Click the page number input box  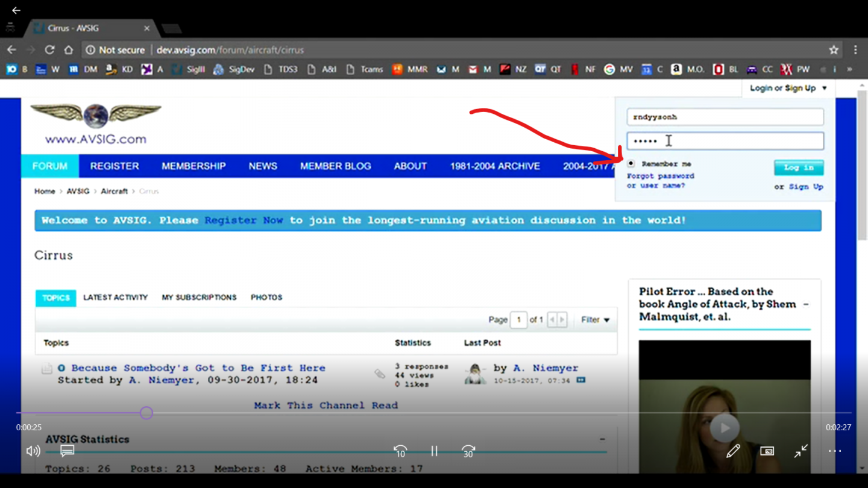coord(518,320)
